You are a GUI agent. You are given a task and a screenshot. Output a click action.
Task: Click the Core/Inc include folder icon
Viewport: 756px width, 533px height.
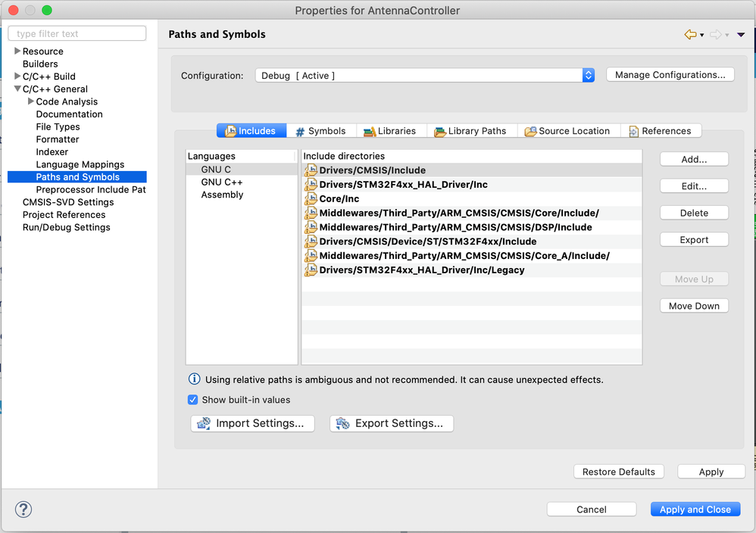311,198
